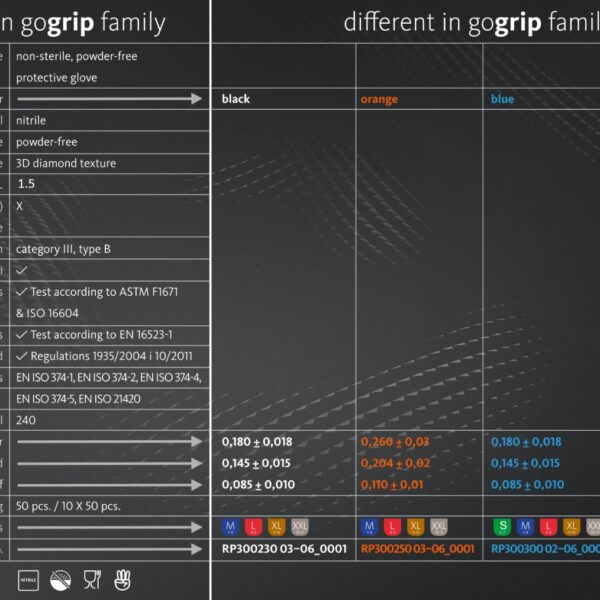600x600 pixels.
Task: Click '0,180 ± 0,018' in black column
Action: click(257, 442)
